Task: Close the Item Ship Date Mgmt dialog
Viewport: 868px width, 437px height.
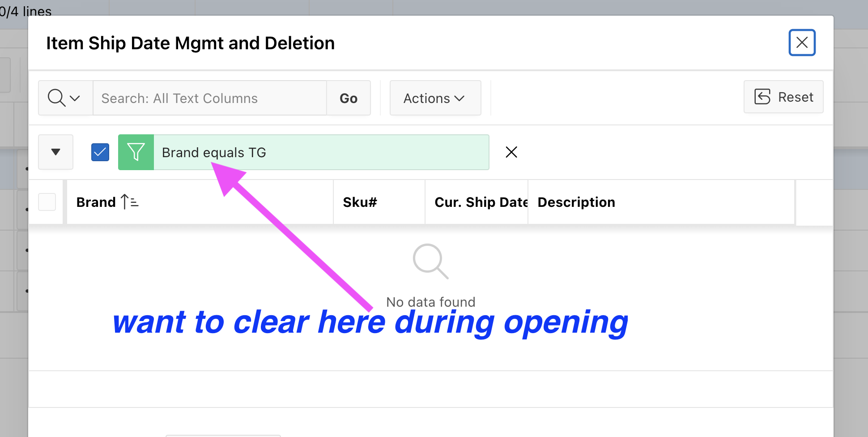Action: click(802, 43)
